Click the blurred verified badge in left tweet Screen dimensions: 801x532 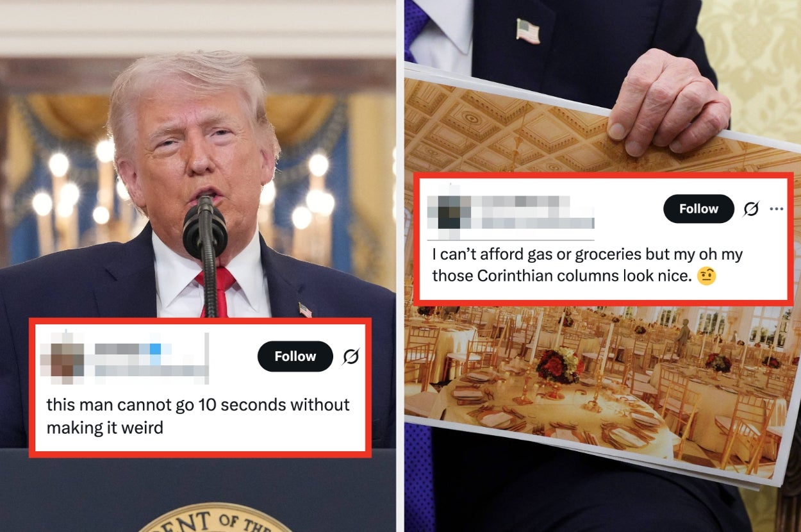coord(156,349)
